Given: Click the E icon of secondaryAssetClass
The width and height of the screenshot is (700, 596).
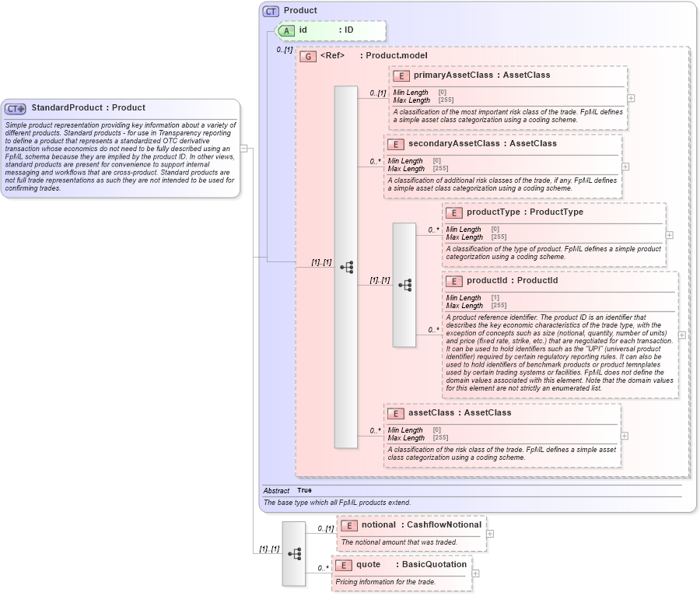Looking at the screenshot, I should [396, 144].
